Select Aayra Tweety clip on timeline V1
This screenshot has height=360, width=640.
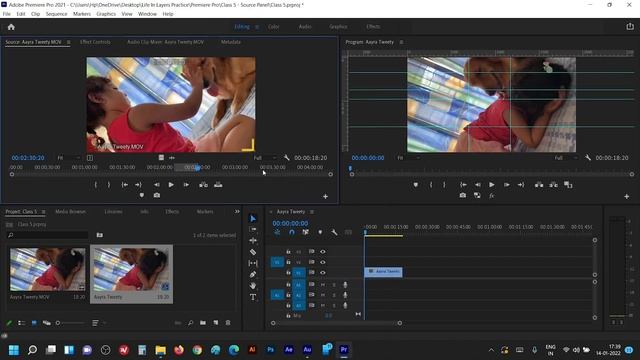[383, 272]
